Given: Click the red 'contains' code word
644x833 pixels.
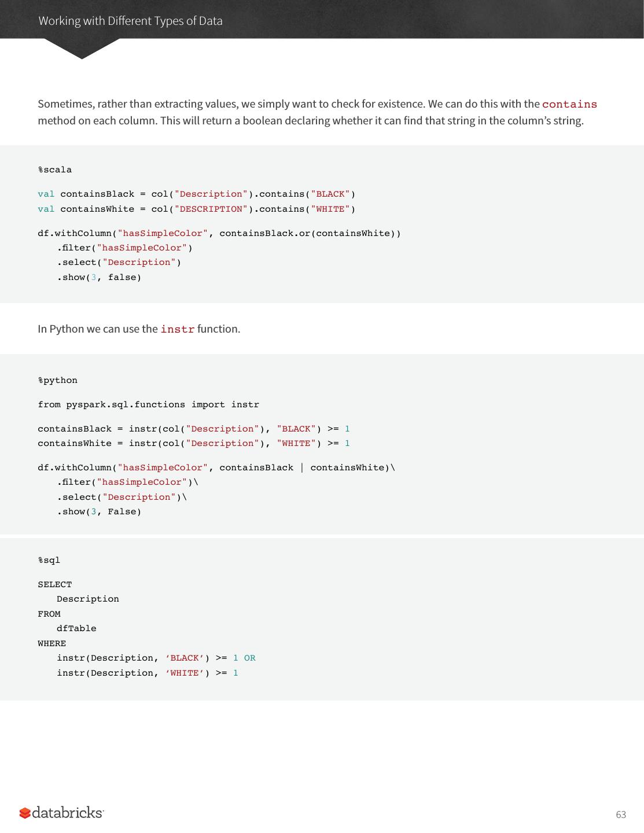Looking at the screenshot, I should pos(569,104).
